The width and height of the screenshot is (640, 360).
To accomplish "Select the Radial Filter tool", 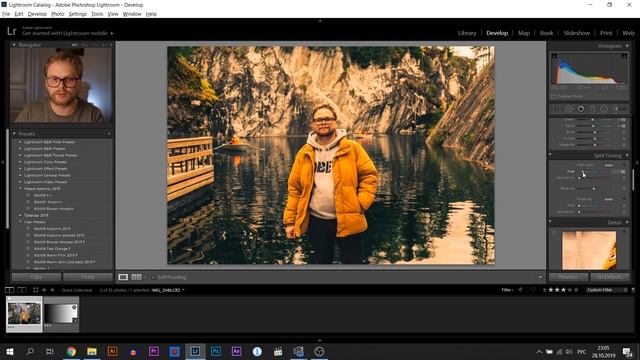I will (x=604, y=109).
